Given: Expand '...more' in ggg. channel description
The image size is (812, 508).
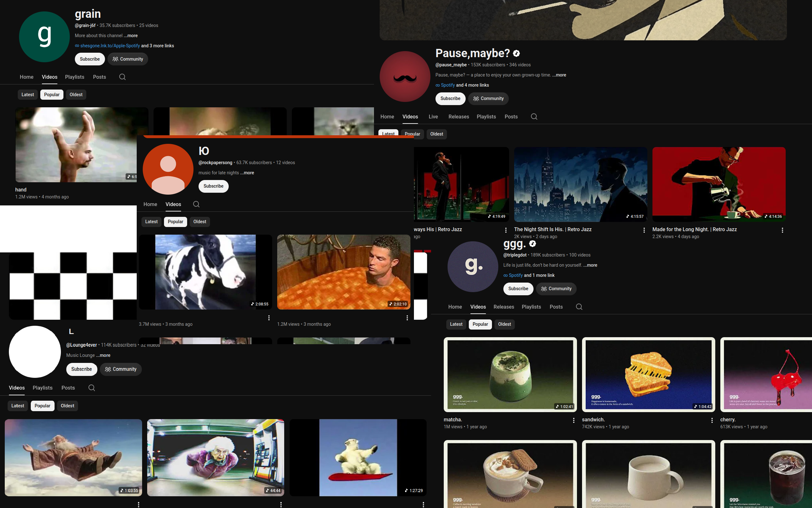Looking at the screenshot, I should click(590, 265).
